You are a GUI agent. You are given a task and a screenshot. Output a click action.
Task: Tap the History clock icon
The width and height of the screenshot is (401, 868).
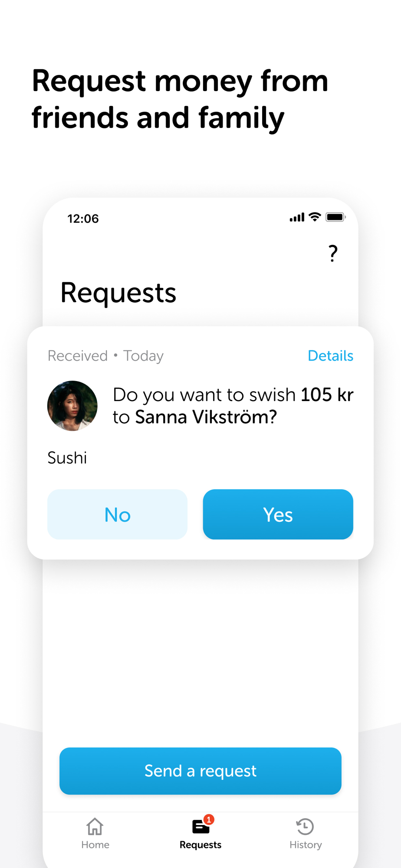305,826
